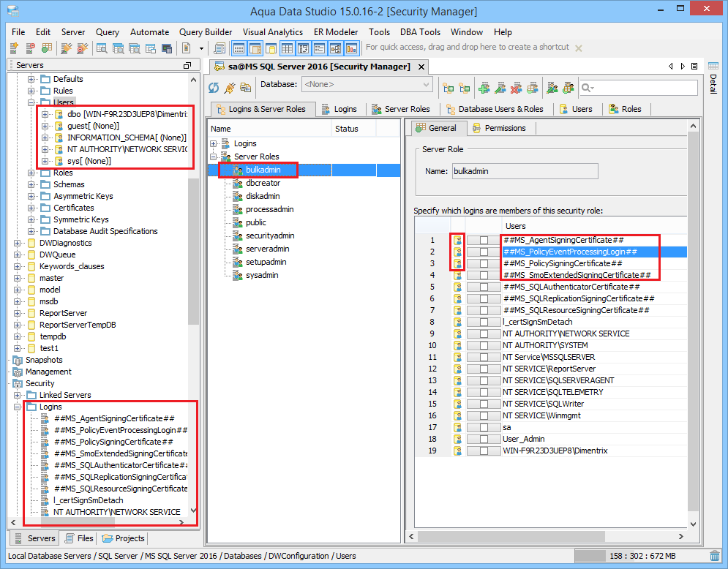Collapse the Users folder in Servers tree
The height and width of the screenshot is (569, 728).
pyautogui.click(x=31, y=102)
